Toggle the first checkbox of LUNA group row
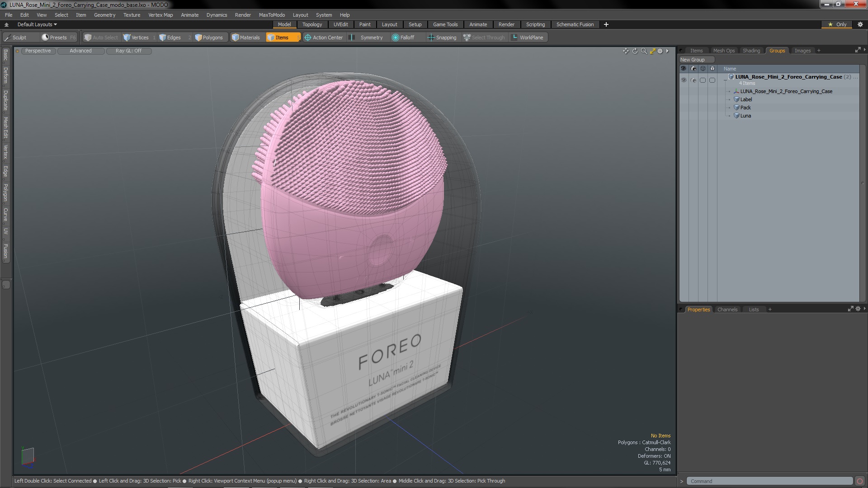The image size is (868, 488). [703, 80]
